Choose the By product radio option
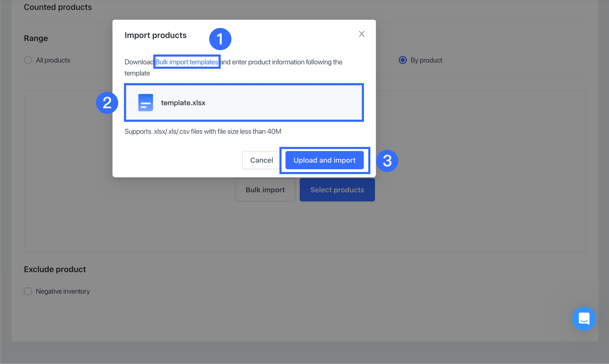The image size is (609, 364). (x=403, y=60)
